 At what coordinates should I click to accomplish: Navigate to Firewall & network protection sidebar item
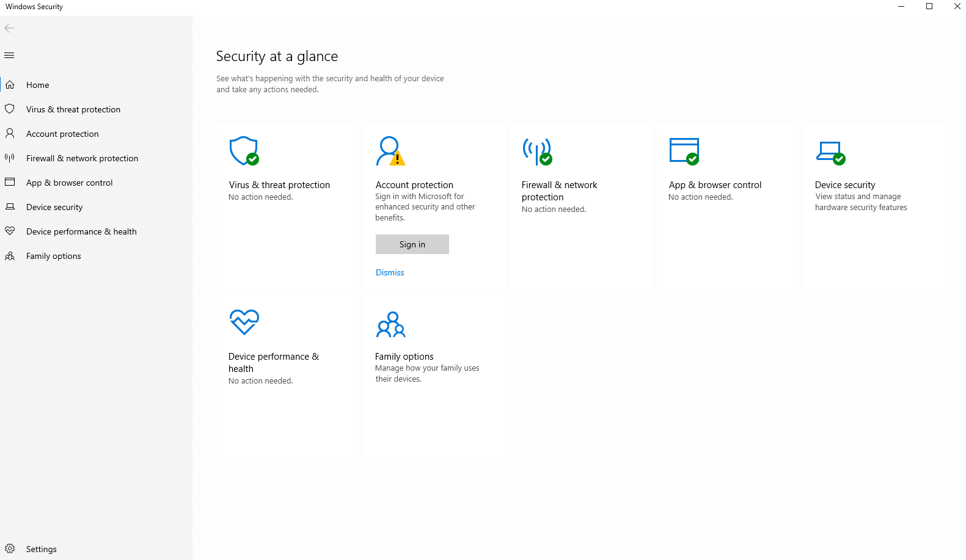click(x=96, y=158)
